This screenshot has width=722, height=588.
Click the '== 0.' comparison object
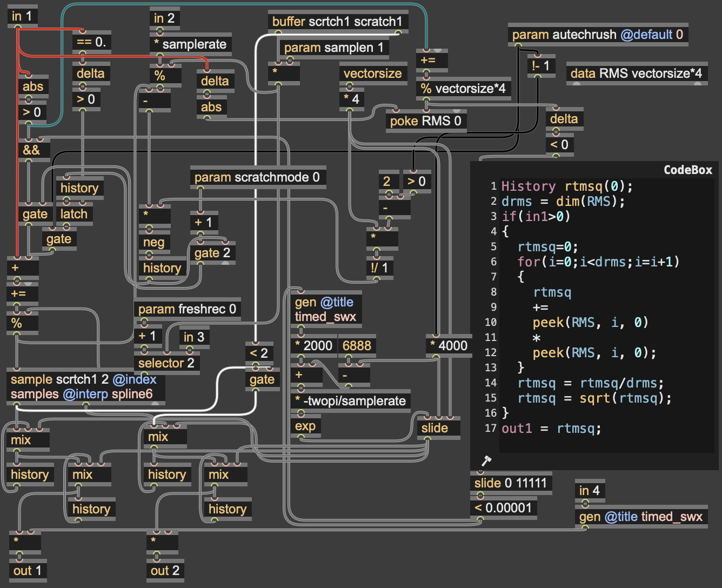point(92,42)
